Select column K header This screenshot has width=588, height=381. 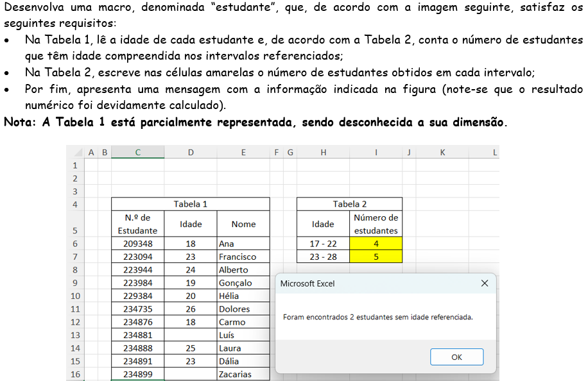click(x=442, y=153)
